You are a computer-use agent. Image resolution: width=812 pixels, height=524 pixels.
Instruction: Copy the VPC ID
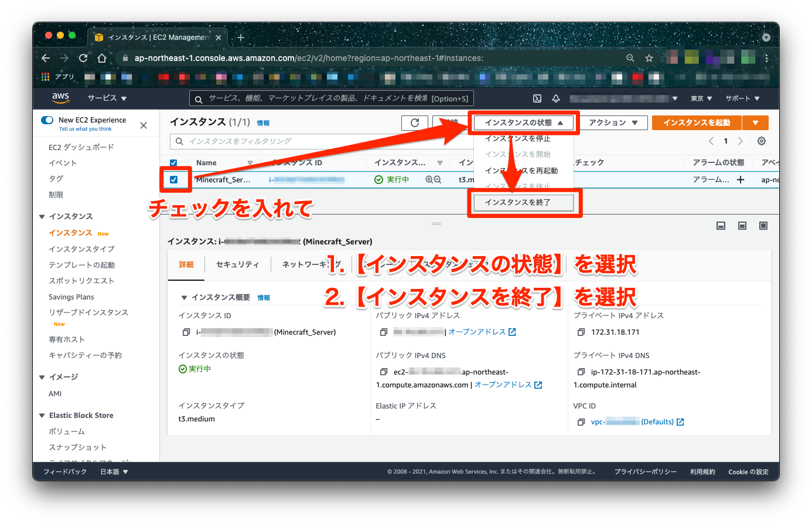coord(581,422)
